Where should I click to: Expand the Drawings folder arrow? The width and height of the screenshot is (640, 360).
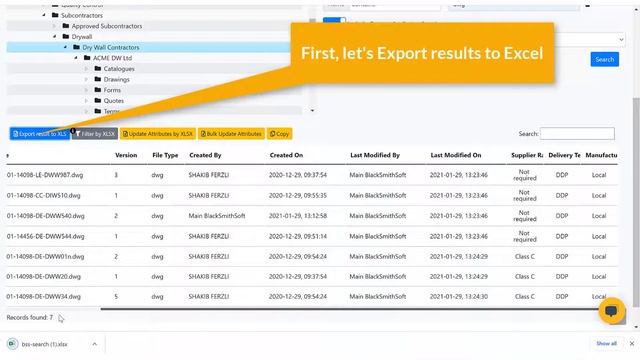[86, 79]
